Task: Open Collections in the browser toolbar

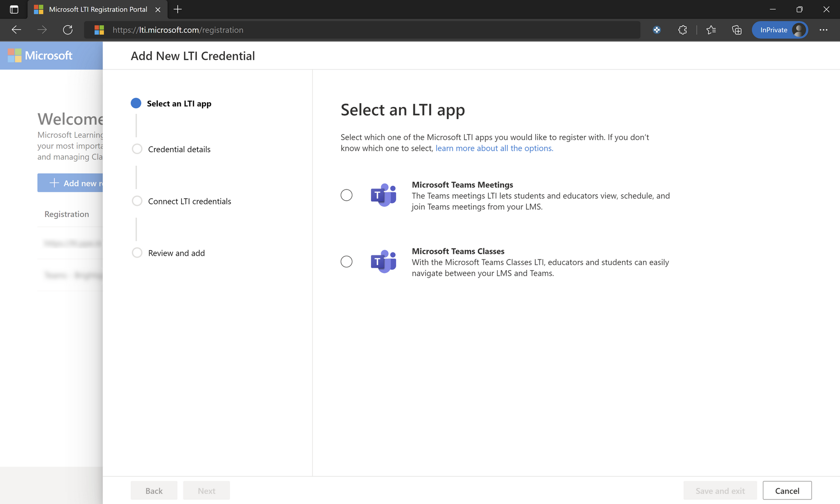Action: click(737, 29)
